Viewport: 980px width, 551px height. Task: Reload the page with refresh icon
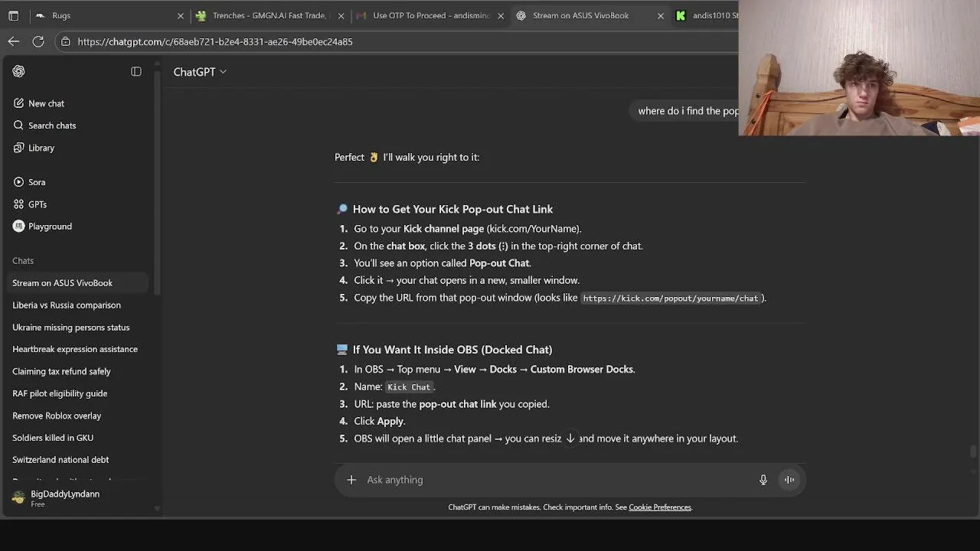point(38,41)
